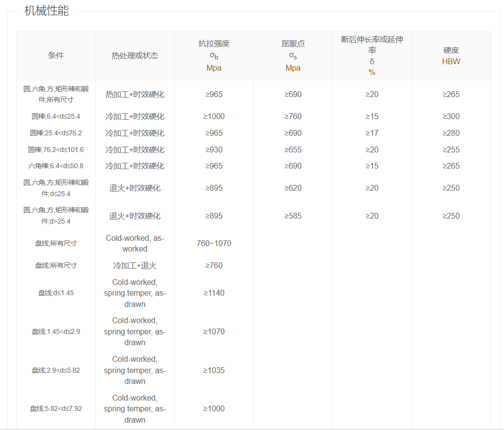
Task: Click the Mpa link under 抗拉强度
Action: 213,68
